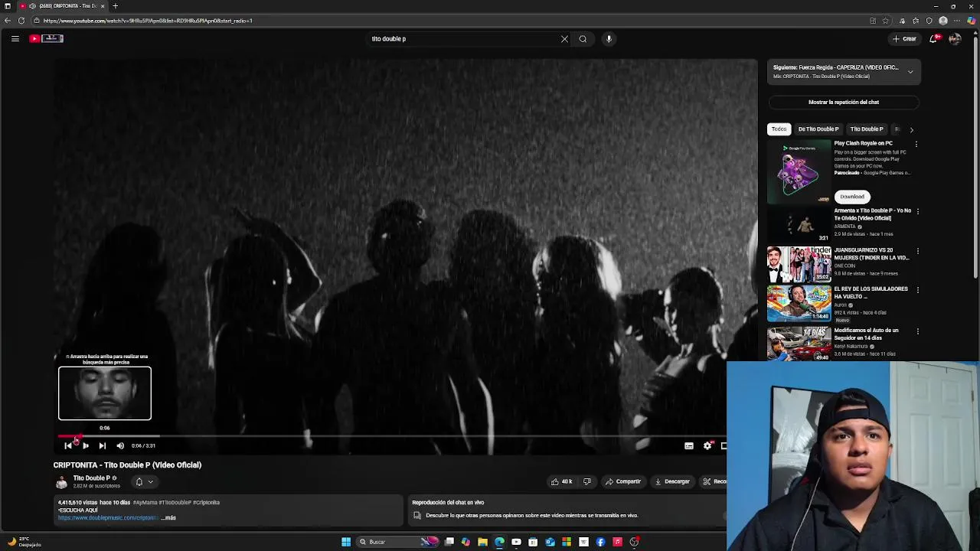Open options for JUANSGUARNIZO video
980x551 pixels.
coord(917,251)
